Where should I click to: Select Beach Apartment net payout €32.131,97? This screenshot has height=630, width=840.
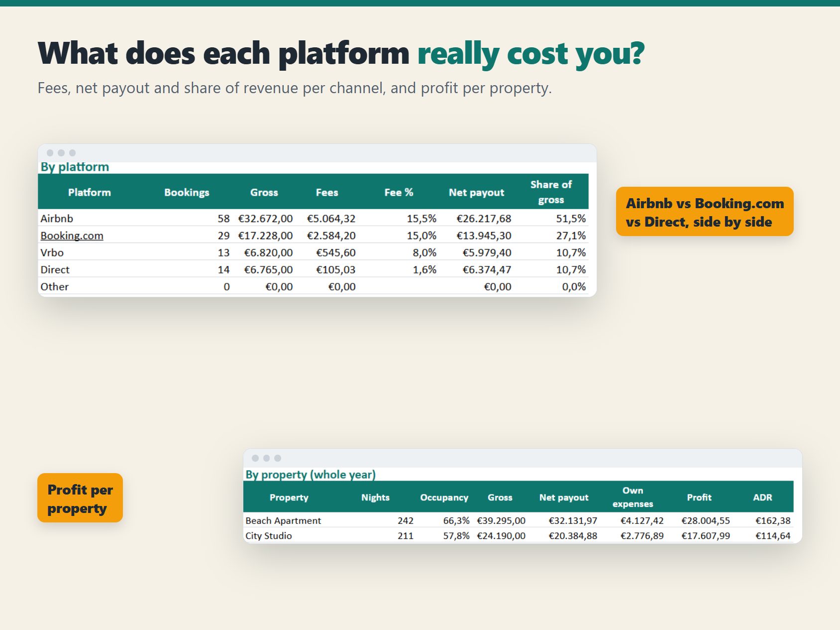[x=573, y=520]
